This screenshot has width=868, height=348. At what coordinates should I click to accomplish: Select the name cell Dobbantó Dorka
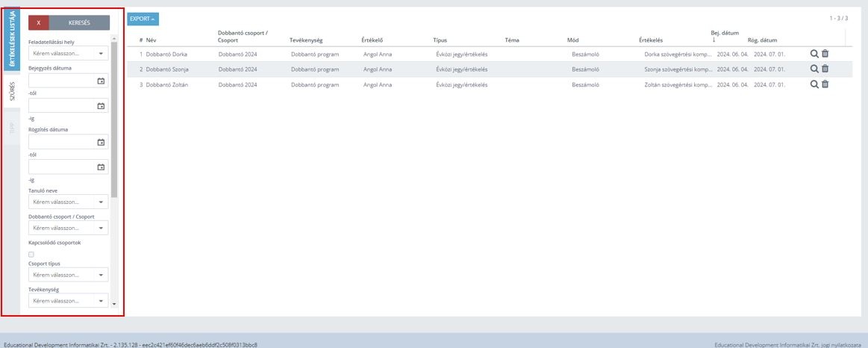(x=166, y=55)
